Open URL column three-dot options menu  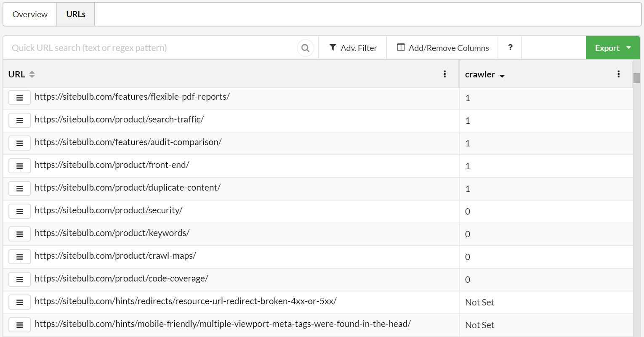click(x=444, y=74)
